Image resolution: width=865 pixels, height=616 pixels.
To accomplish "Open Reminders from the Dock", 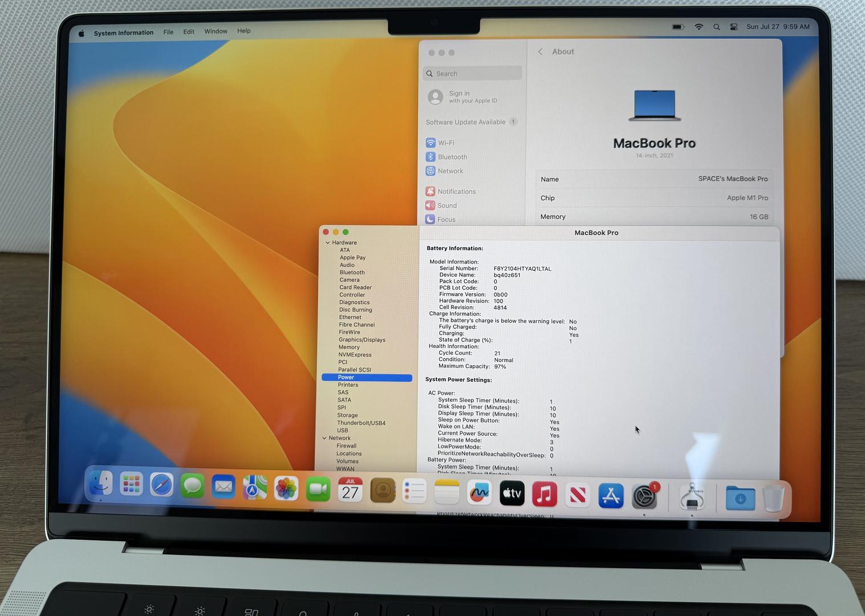I will click(x=415, y=491).
